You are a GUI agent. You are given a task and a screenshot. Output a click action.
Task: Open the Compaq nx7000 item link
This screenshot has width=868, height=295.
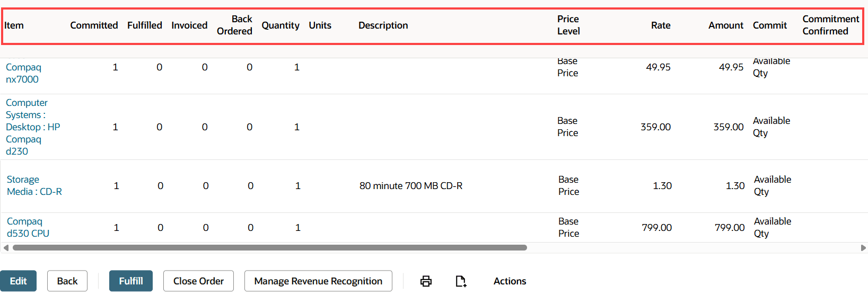point(23,73)
